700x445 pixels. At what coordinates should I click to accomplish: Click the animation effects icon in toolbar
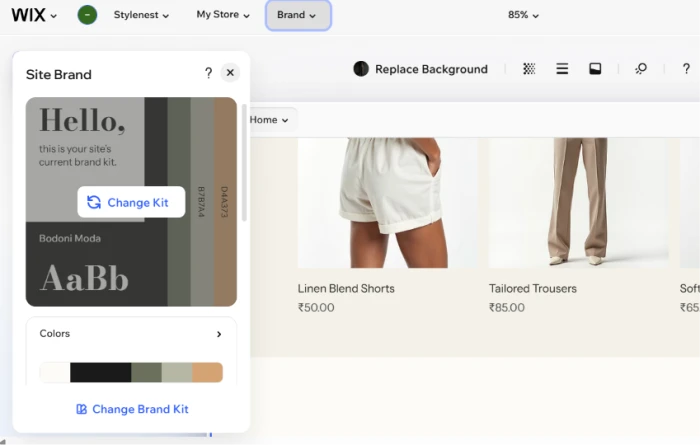click(x=641, y=69)
